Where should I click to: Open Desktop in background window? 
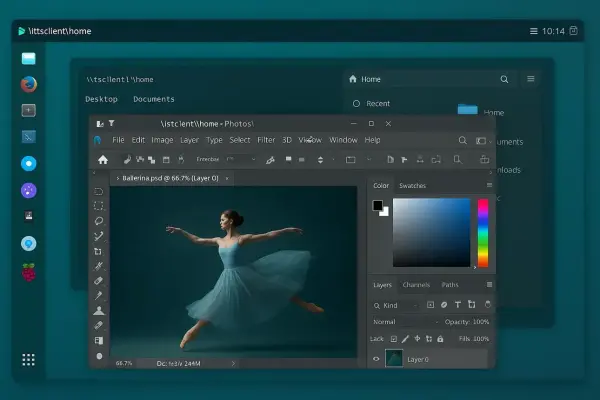101,99
